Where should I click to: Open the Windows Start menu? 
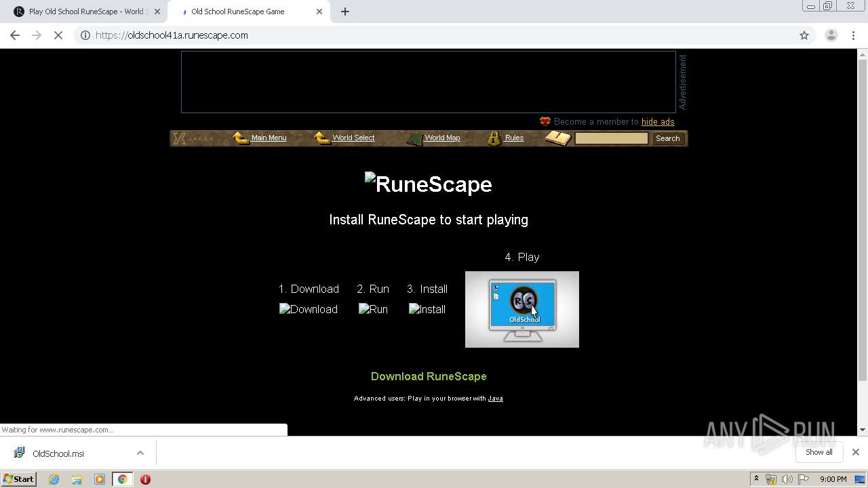click(x=18, y=479)
